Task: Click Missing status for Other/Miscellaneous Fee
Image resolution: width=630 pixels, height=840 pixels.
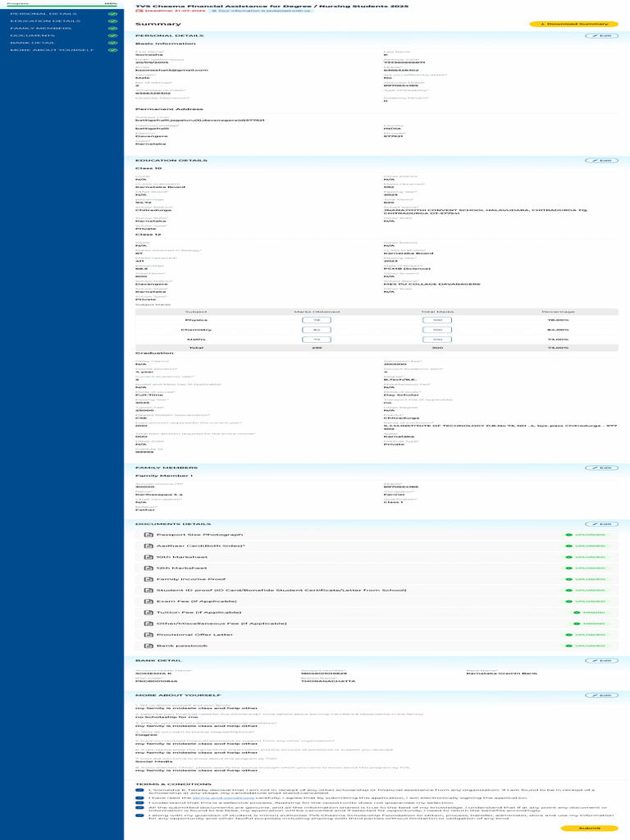Action: pos(589,623)
